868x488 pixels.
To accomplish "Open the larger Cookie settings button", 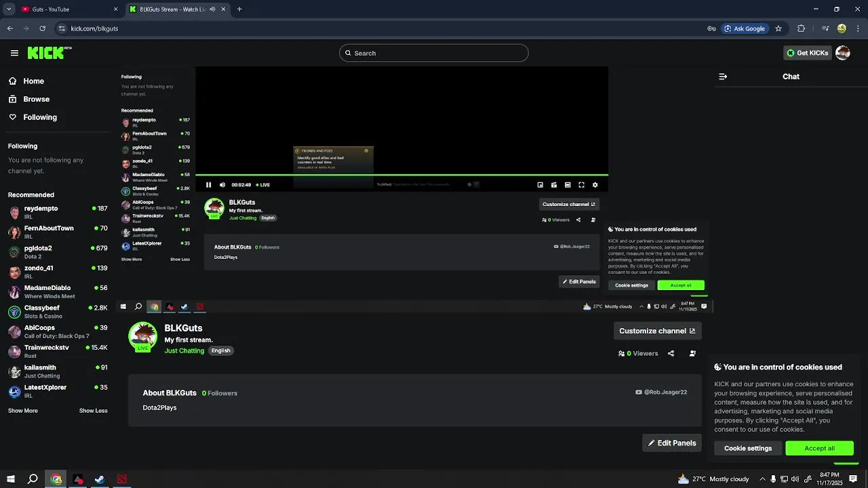I will tap(748, 448).
